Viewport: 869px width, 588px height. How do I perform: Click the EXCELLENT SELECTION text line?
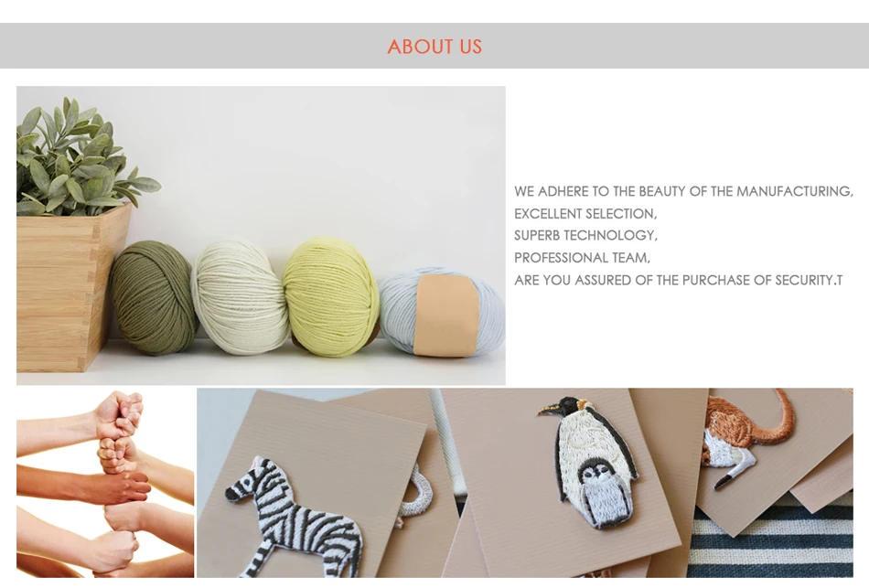coord(585,213)
